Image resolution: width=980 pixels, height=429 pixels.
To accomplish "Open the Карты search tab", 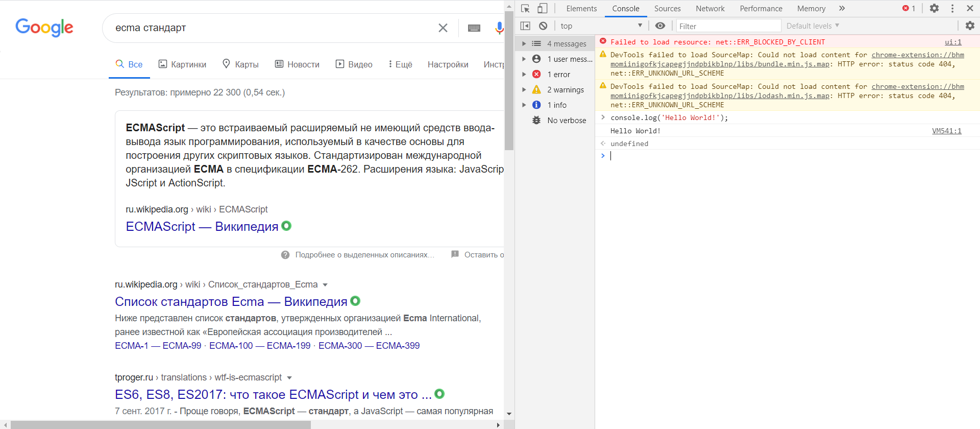I will tap(240, 64).
